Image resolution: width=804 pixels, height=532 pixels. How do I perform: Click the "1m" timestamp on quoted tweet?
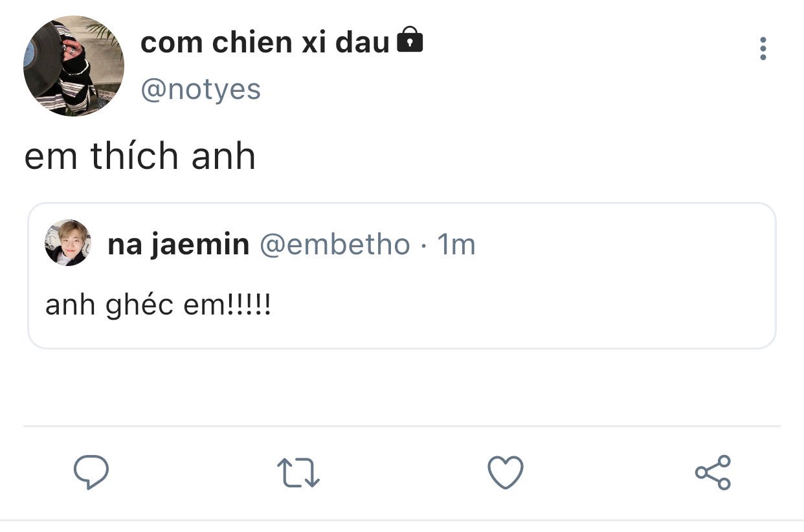(x=456, y=245)
